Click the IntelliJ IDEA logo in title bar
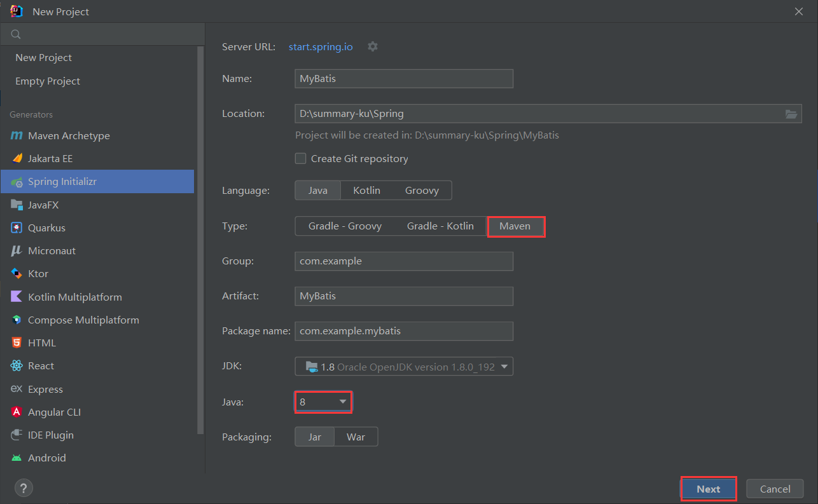818x504 pixels. [x=17, y=11]
